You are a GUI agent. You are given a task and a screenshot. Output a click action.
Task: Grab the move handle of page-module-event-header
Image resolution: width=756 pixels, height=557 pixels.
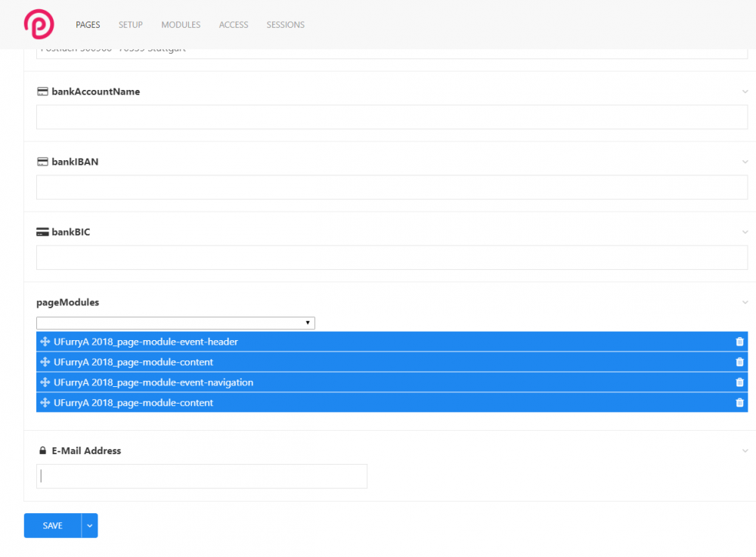(45, 342)
